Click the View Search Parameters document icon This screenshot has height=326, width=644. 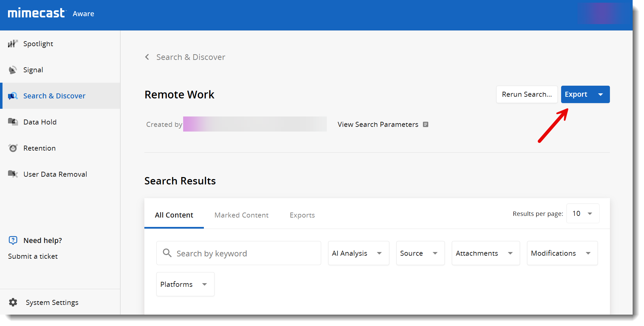tap(425, 125)
